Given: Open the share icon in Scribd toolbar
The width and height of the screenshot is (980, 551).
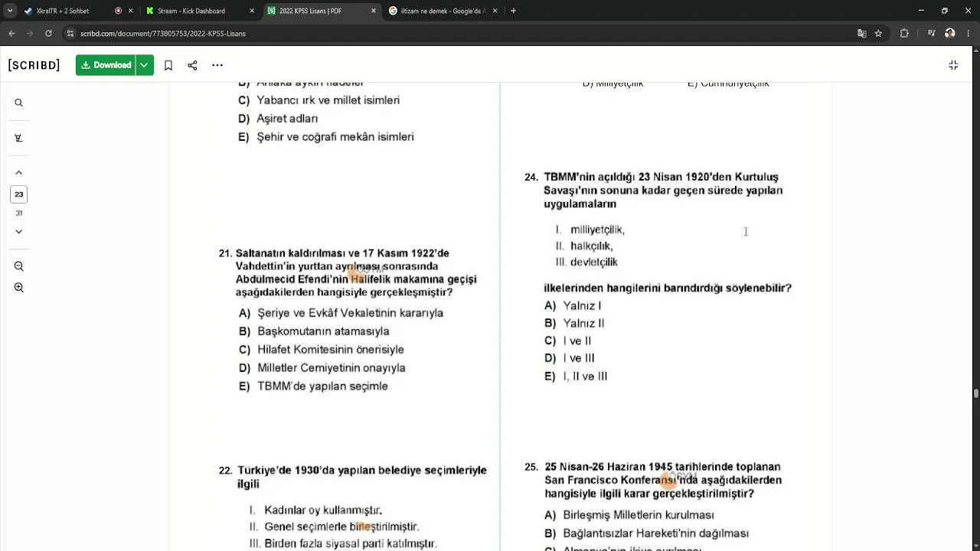Looking at the screenshot, I should pos(192,65).
